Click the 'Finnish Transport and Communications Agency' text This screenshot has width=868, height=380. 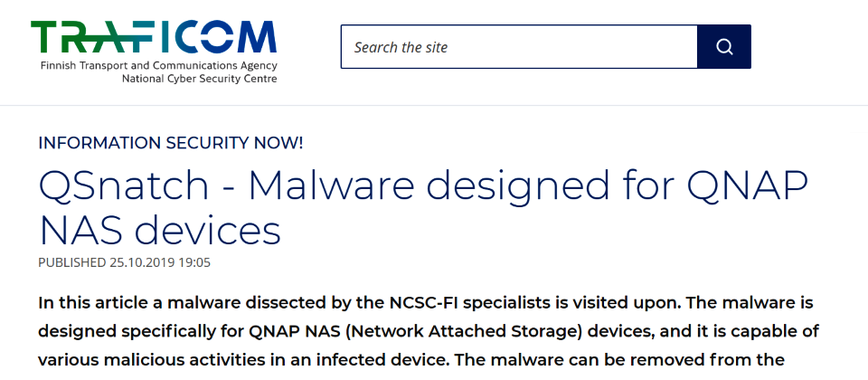(x=159, y=66)
